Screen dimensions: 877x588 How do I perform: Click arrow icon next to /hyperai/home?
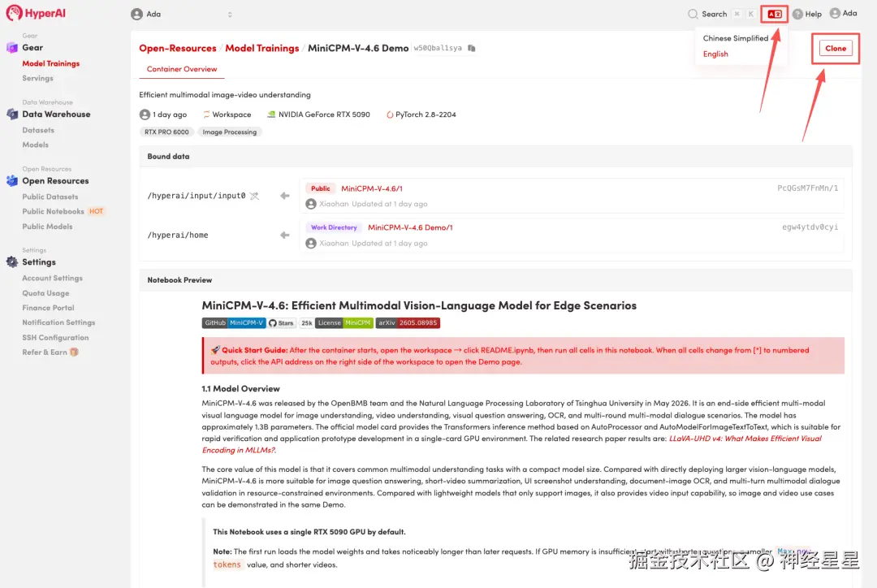click(x=285, y=235)
